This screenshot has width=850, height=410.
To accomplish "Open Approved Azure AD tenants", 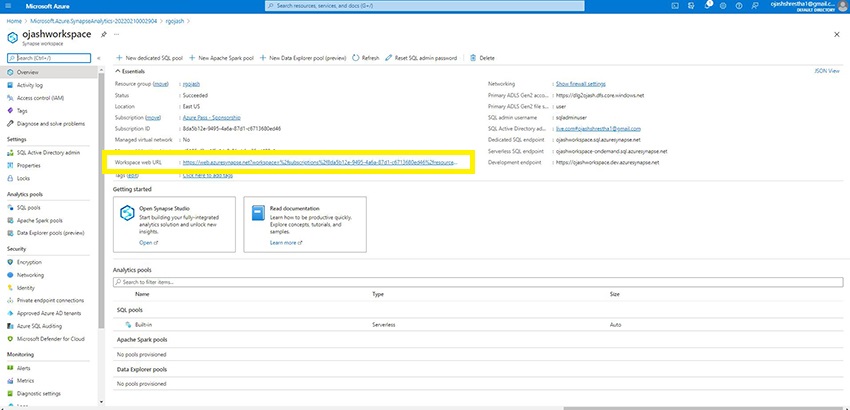I will [x=49, y=313].
